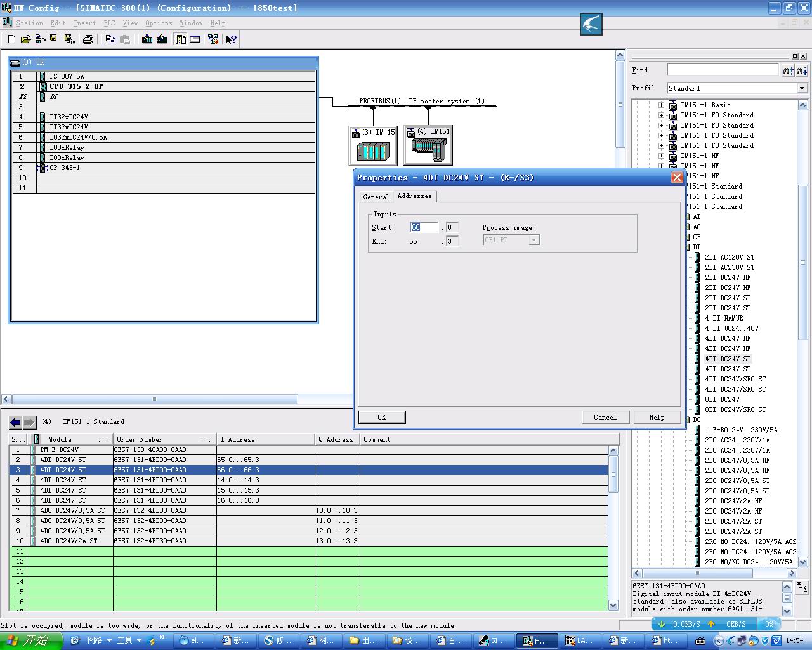Click the IM151 station 4 icon
812x650 pixels.
pyautogui.click(x=428, y=147)
